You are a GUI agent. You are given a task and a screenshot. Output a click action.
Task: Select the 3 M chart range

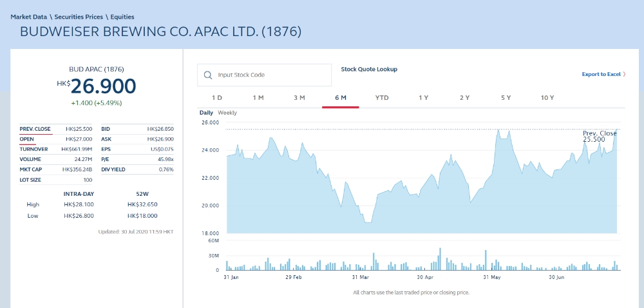pos(299,98)
